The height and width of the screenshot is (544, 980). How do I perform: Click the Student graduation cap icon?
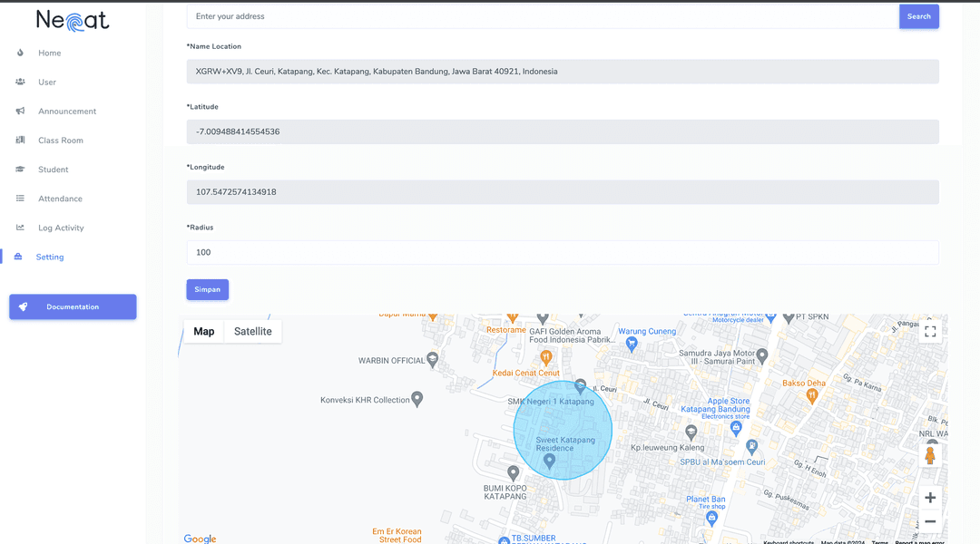(20, 170)
